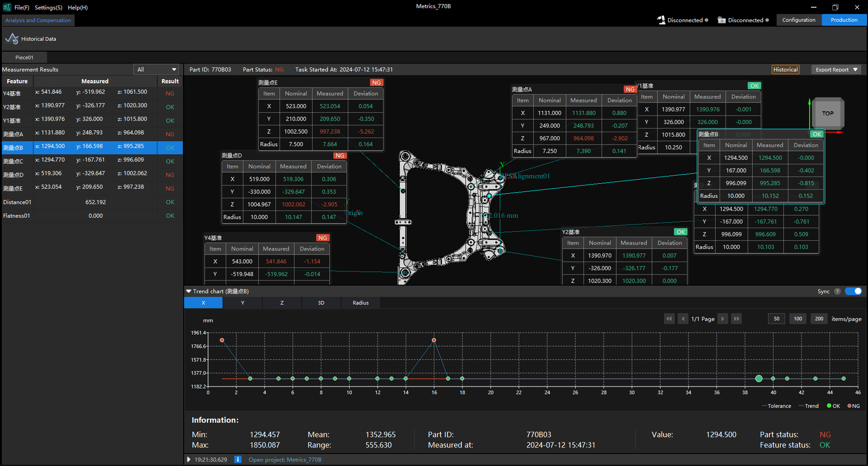Click 'Open project: Metrics_770B' log message
The height and width of the screenshot is (466, 868).
(285, 459)
